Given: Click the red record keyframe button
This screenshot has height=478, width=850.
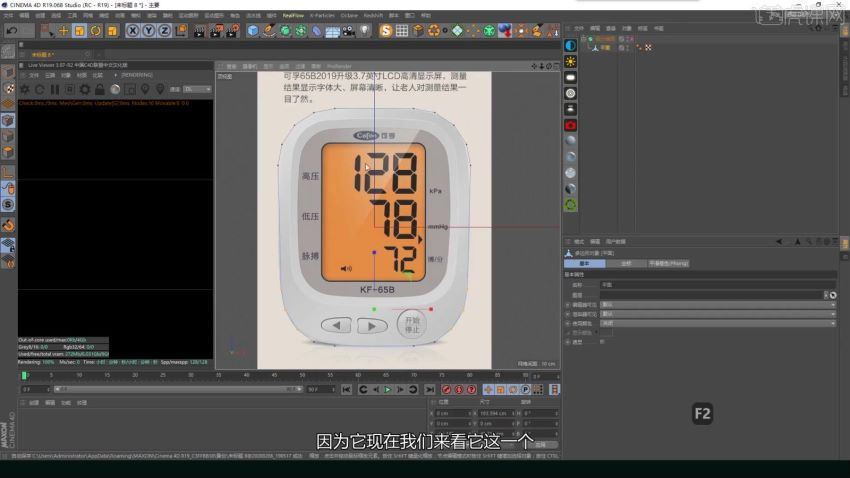Looking at the screenshot, I should pyautogui.click(x=445, y=389).
